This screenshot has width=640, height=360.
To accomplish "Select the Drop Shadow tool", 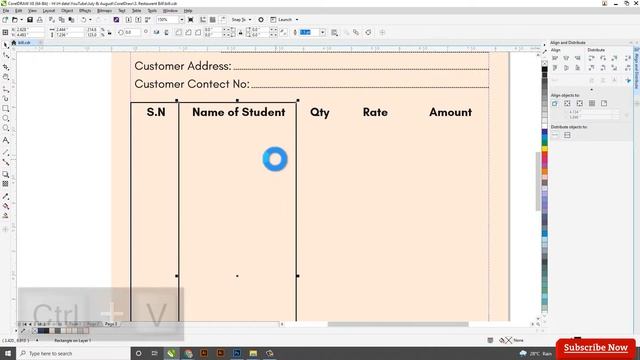I will click(x=6, y=174).
